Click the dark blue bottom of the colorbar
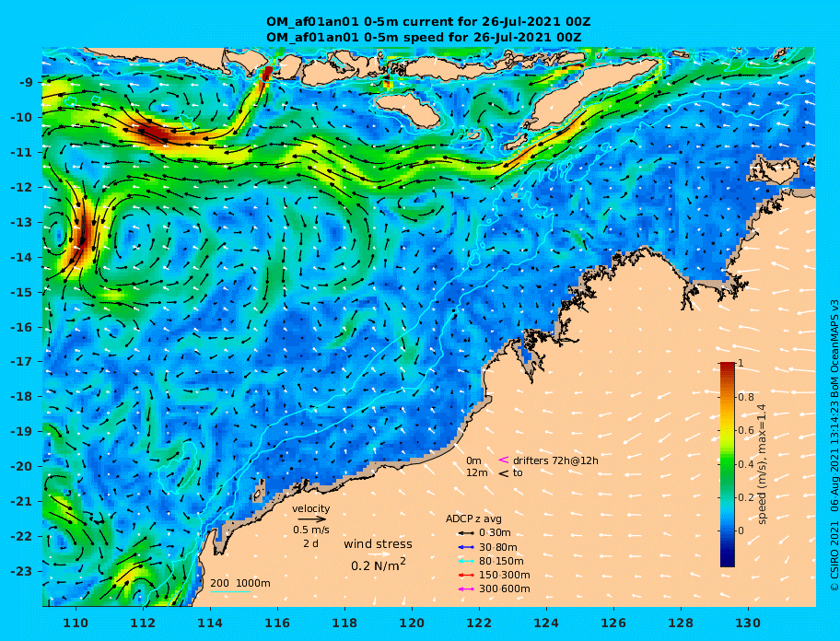The width and height of the screenshot is (840, 641). point(728,561)
